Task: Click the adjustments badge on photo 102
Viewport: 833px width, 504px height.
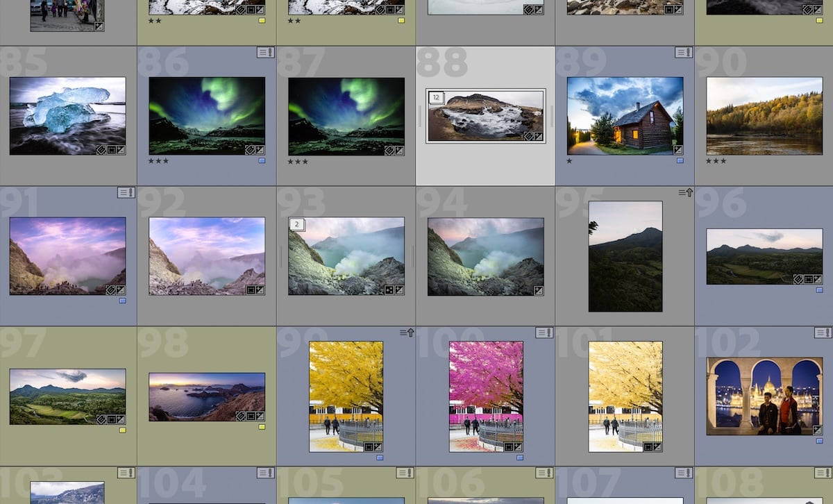Action: pyautogui.click(x=818, y=430)
